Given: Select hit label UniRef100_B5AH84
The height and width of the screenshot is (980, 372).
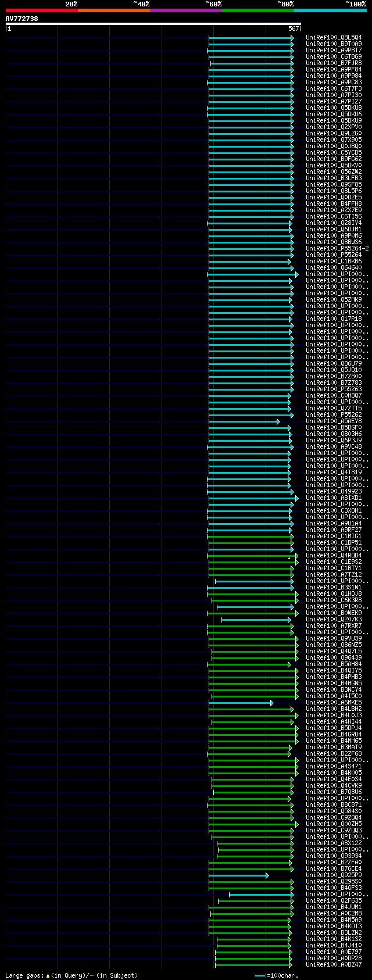Looking at the screenshot, I should point(334,664).
